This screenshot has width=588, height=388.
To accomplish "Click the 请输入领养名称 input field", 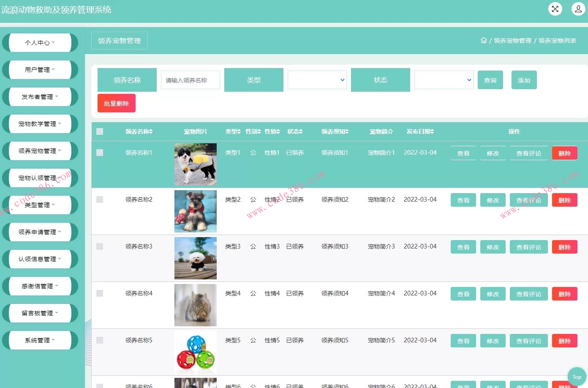I will click(190, 80).
